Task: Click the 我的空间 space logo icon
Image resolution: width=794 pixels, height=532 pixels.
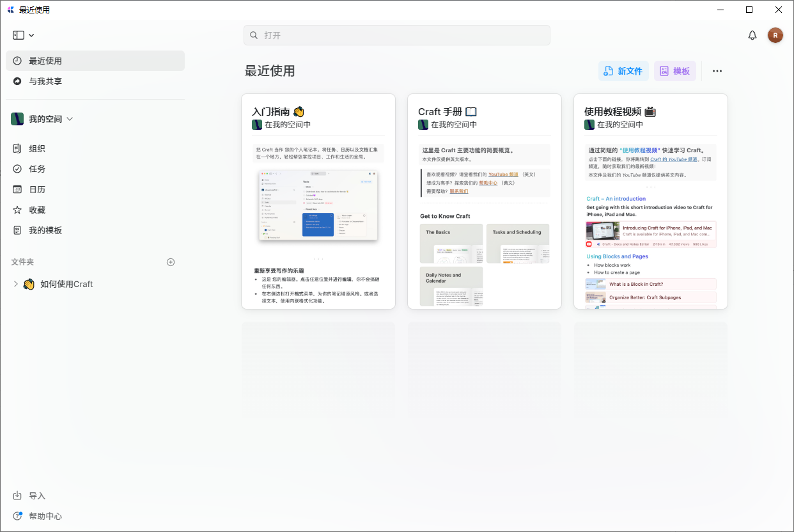Action: coord(17,119)
